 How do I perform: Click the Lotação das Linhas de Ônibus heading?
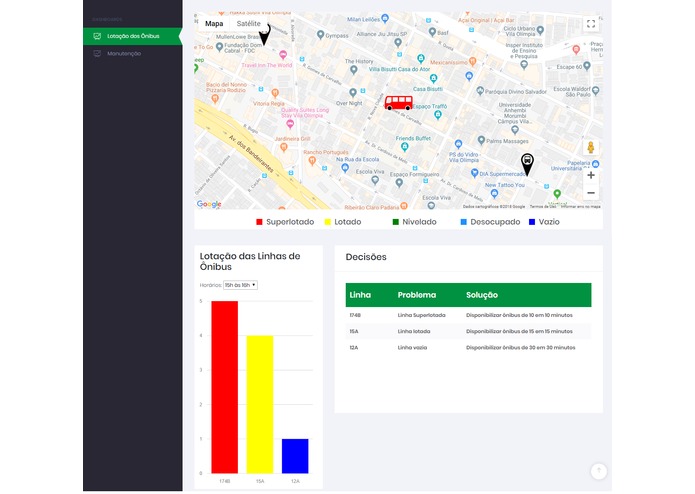(x=250, y=261)
